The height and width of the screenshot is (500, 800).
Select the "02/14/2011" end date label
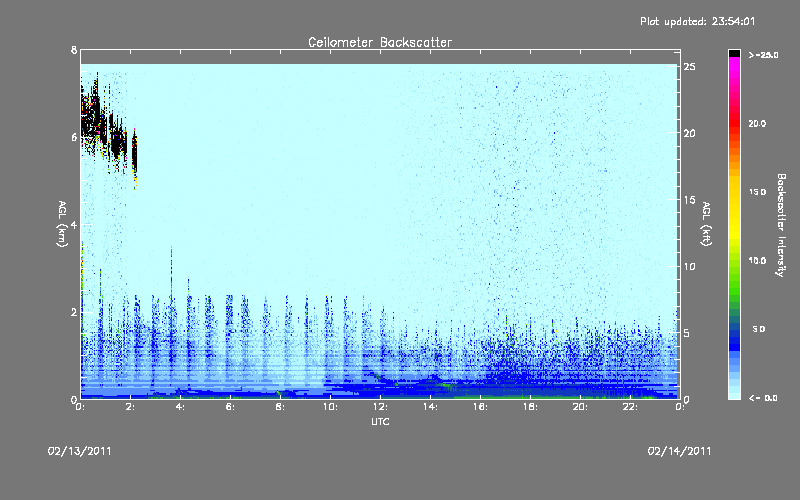tap(679, 451)
